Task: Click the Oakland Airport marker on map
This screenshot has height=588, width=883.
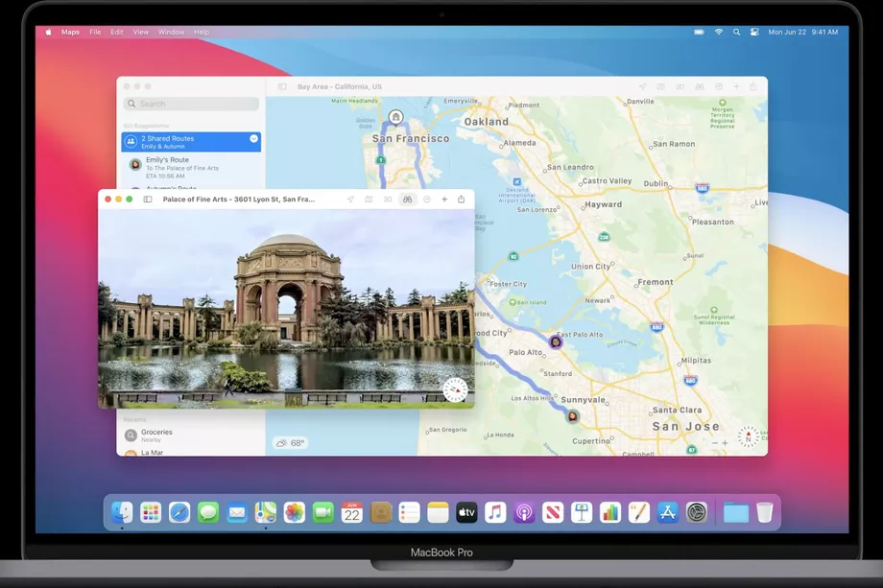Action: [517, 181]
